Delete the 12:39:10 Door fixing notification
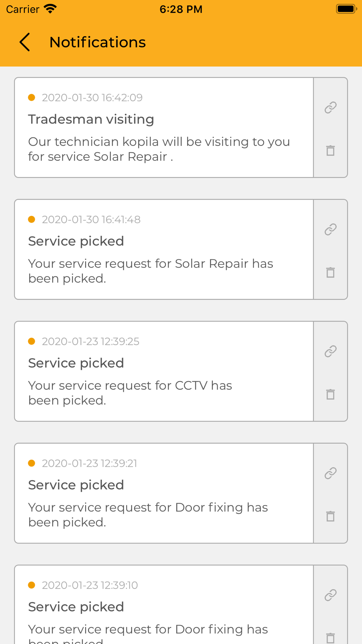Viewport: 362px width, 644px height. (x=331, y=637)
